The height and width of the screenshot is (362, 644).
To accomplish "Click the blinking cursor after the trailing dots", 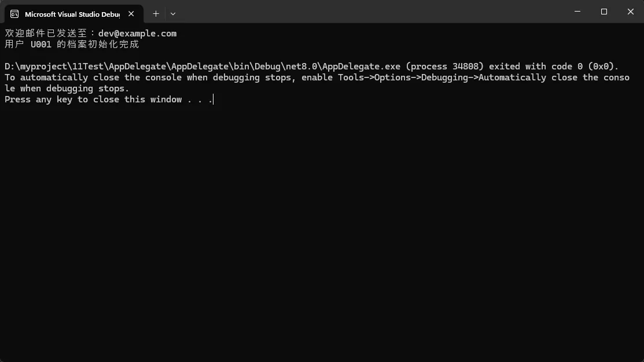I will click(213, 99).
